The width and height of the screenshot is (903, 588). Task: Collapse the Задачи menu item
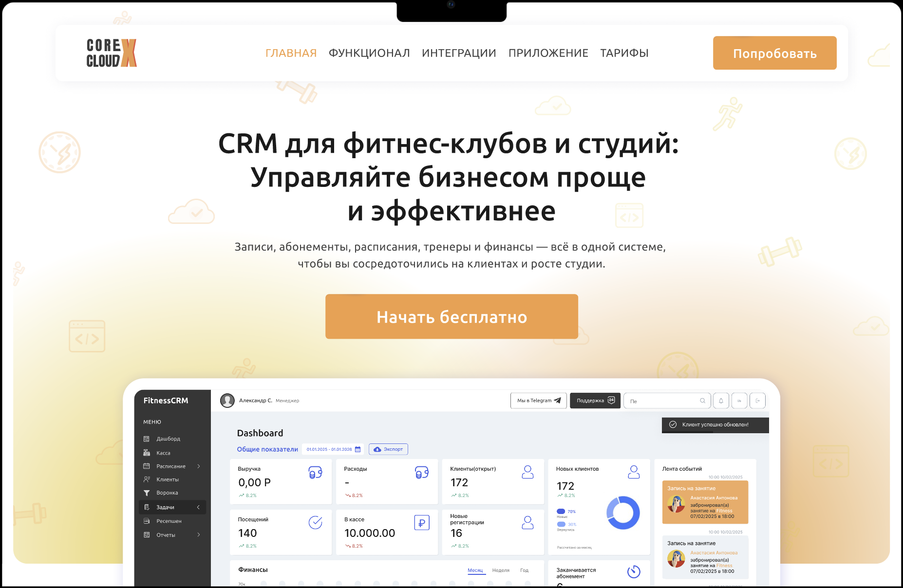click(199, 507)
